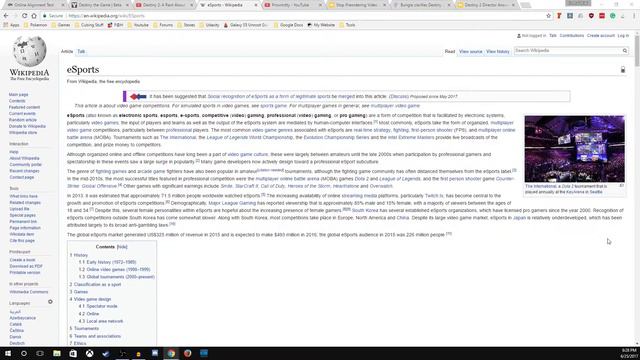This screenshot has height=360, width=640.
Task: Open the Games bookmarks folder
Action: tap(61, 25)
